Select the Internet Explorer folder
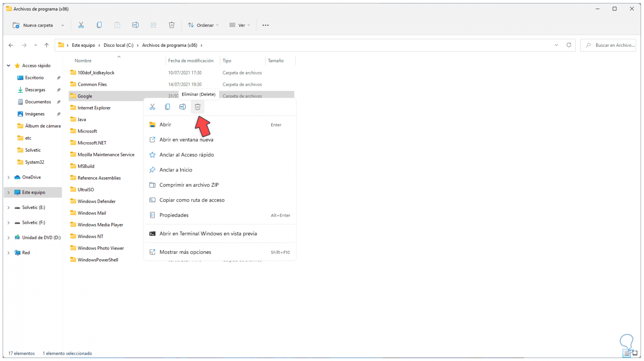 (x=94, y=108)
